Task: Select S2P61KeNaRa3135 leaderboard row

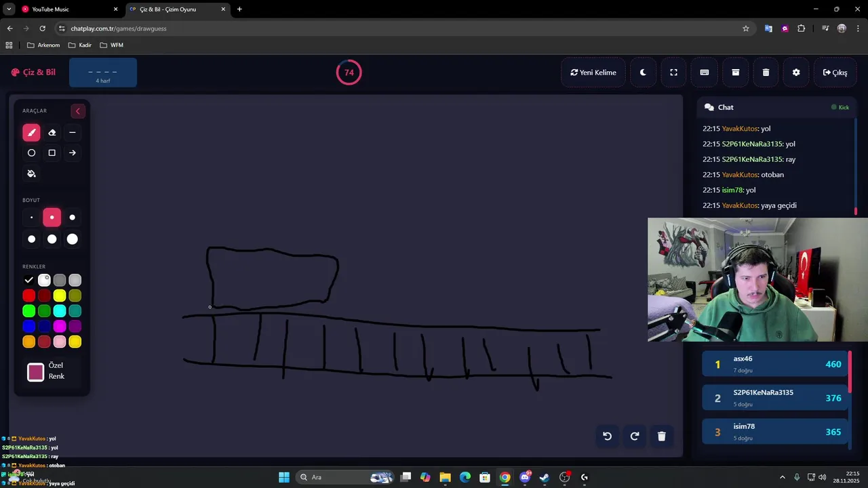Action: (775, 399)
